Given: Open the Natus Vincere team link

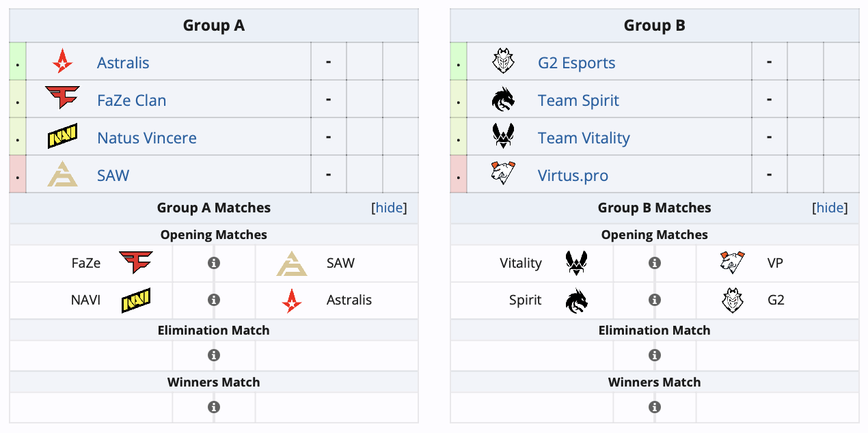Looking at the screenshot, I should pyautogui.click(x=147, y=138).
